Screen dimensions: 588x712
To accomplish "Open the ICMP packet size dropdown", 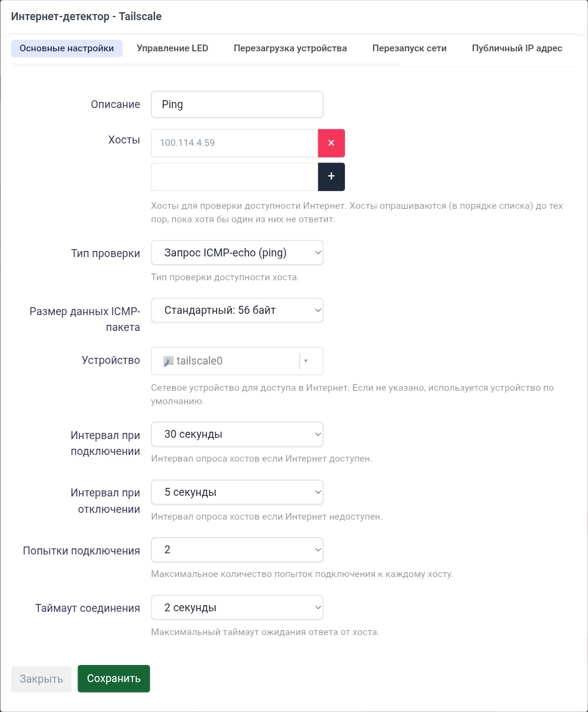I will pyautogui.click(x=237, y=310).
